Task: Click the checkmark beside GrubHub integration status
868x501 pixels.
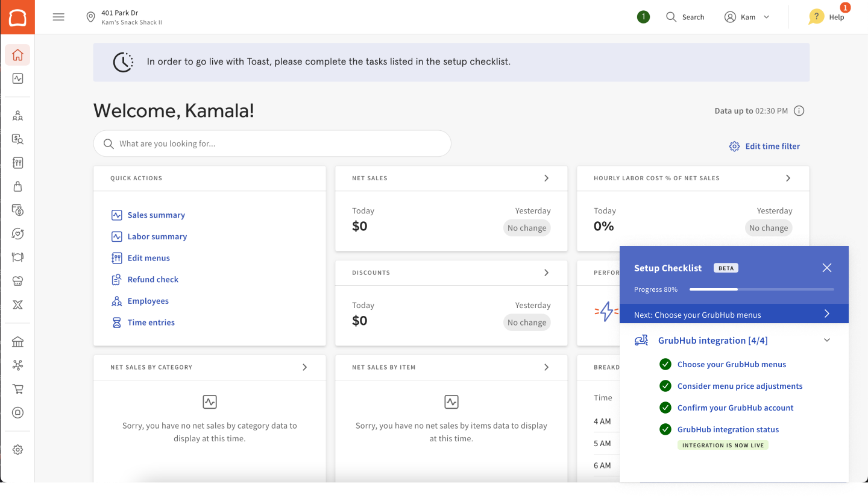Action: [x=665, y=429]
